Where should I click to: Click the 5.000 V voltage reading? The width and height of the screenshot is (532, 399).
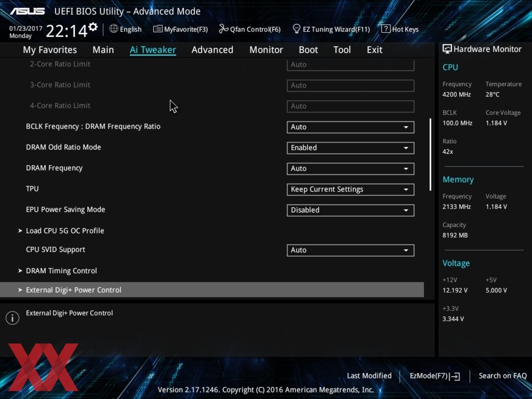tap(496, 290)
